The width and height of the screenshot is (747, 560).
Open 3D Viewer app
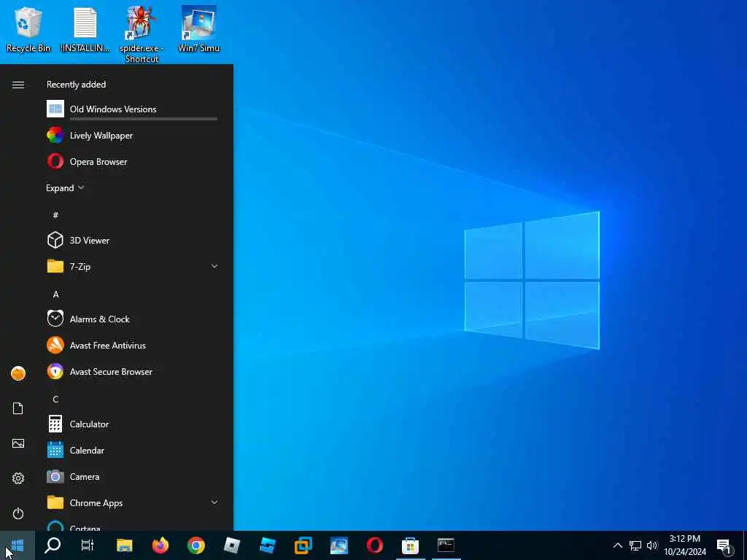132,240
